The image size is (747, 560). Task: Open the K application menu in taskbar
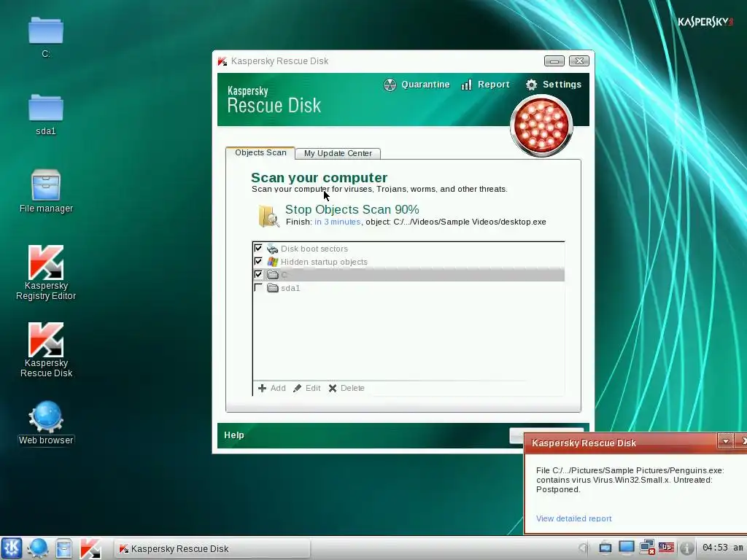pyautogui.click(x=12, y=548)
